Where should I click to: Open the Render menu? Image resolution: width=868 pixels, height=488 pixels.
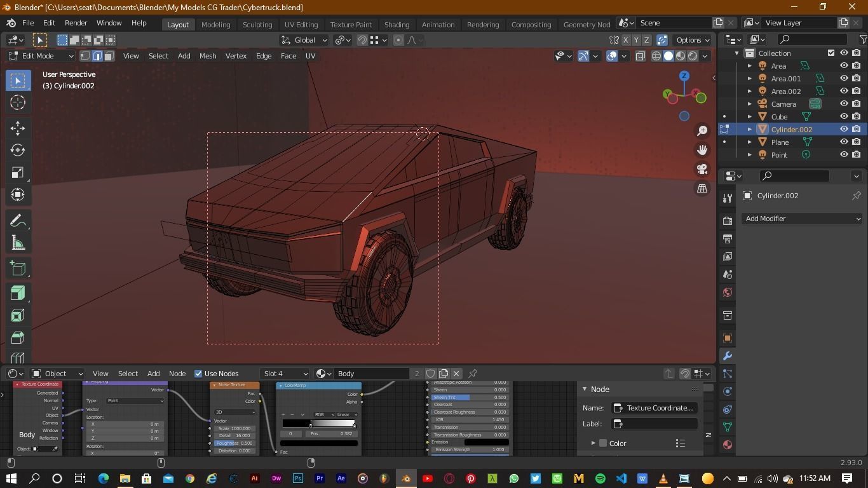(x=76, y=23)
